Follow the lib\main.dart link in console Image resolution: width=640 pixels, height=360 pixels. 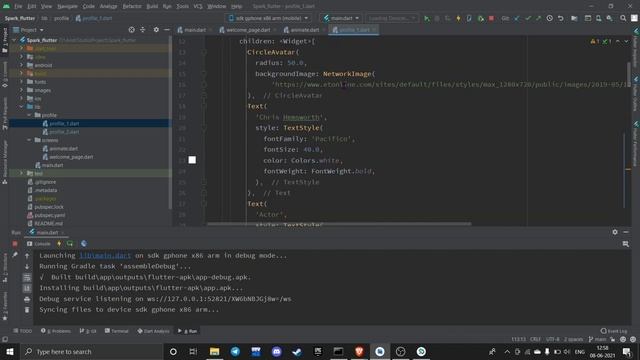coord(105,256)
